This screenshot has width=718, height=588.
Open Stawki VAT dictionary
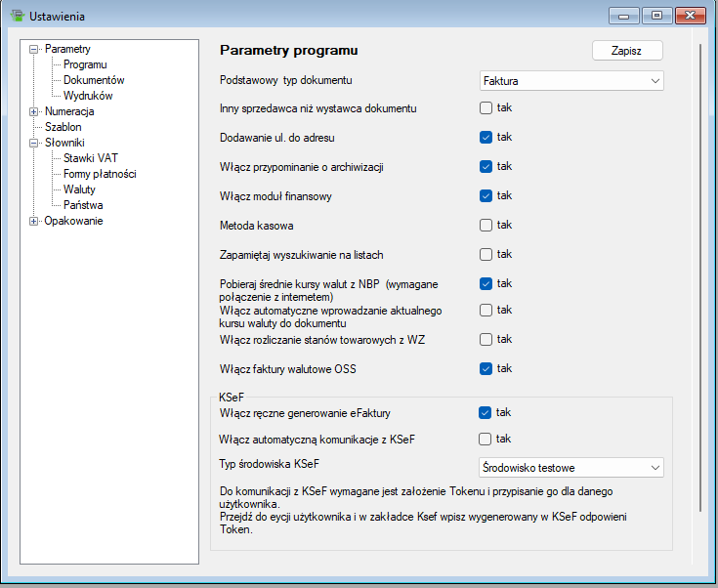pos(91,158)
